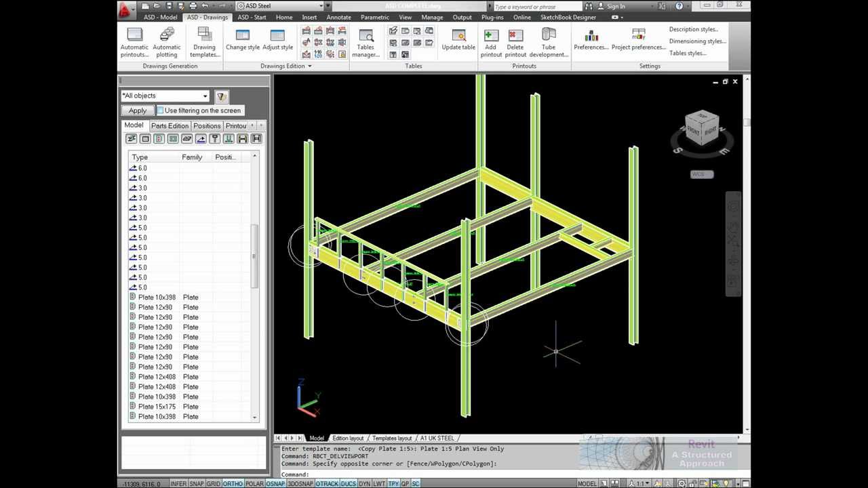Click the filter funnel icon beside All objects
This screenshot has height=488, width=868.
tap(221, 96)
